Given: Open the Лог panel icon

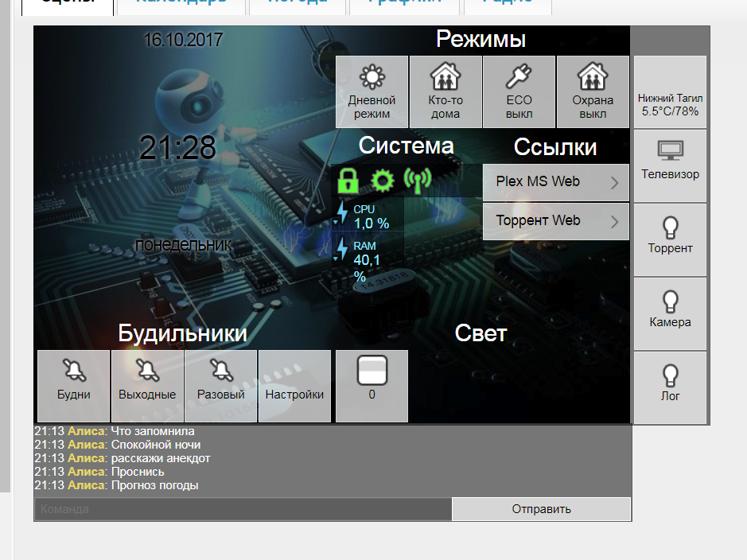Looking at the screenshot, I should tap(670, 386).
